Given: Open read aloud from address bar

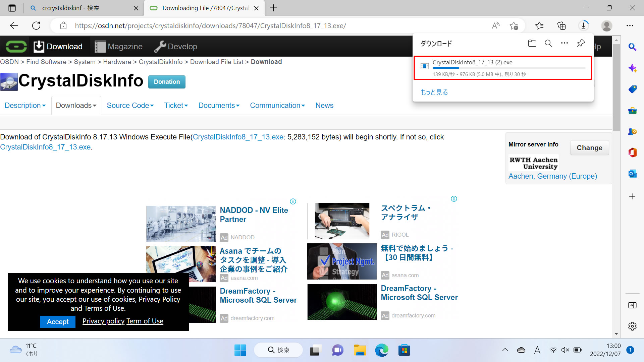Looking at the screenshot, I should pos(495,25).
